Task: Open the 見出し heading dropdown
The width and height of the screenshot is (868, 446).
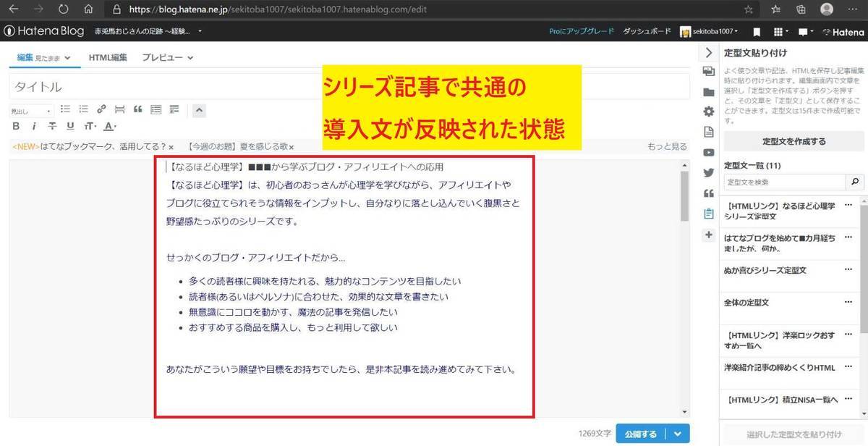Action: [x=32, y=111]
